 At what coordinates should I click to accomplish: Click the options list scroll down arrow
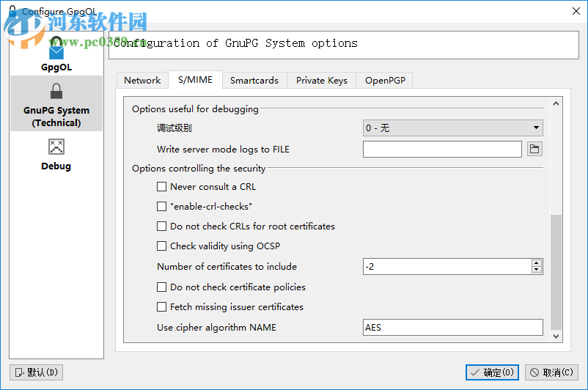click(x=556, y=336)
